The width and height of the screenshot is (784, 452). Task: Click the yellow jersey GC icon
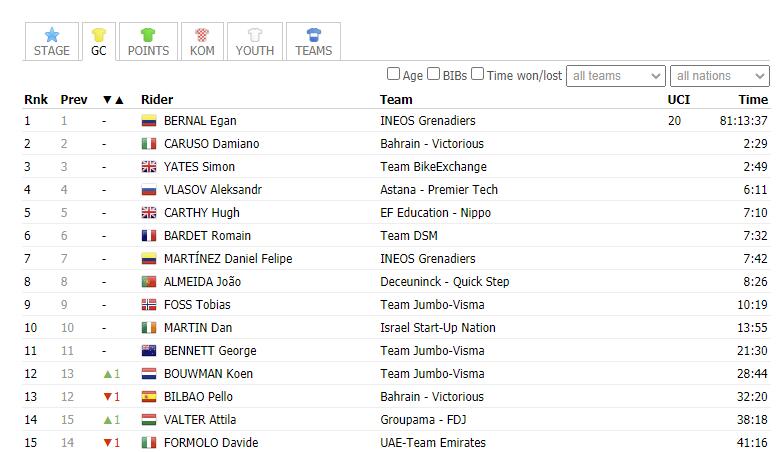98,34
